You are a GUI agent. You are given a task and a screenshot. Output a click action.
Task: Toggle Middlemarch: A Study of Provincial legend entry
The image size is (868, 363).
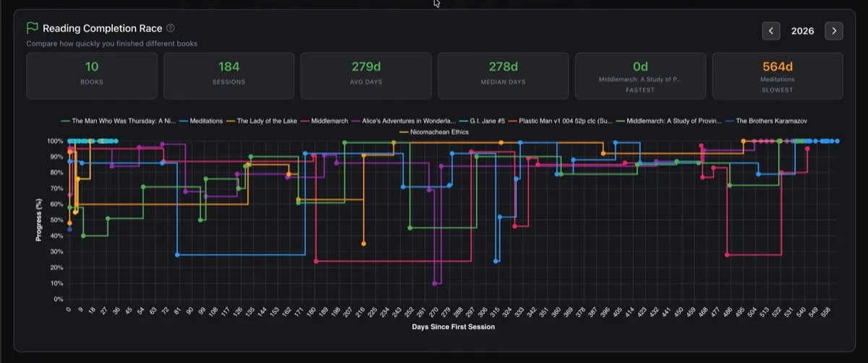point(669,121)
